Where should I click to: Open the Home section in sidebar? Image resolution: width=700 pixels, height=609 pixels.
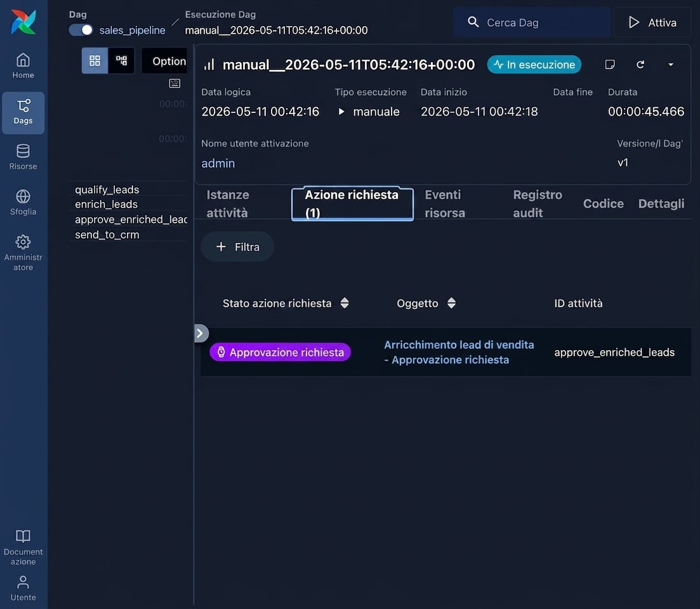(x=23, y=66)
